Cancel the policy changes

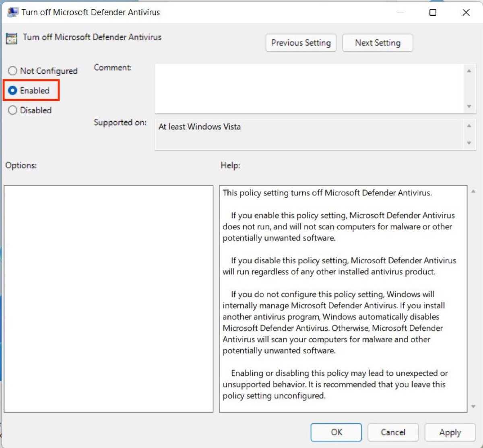coord(393,432)
